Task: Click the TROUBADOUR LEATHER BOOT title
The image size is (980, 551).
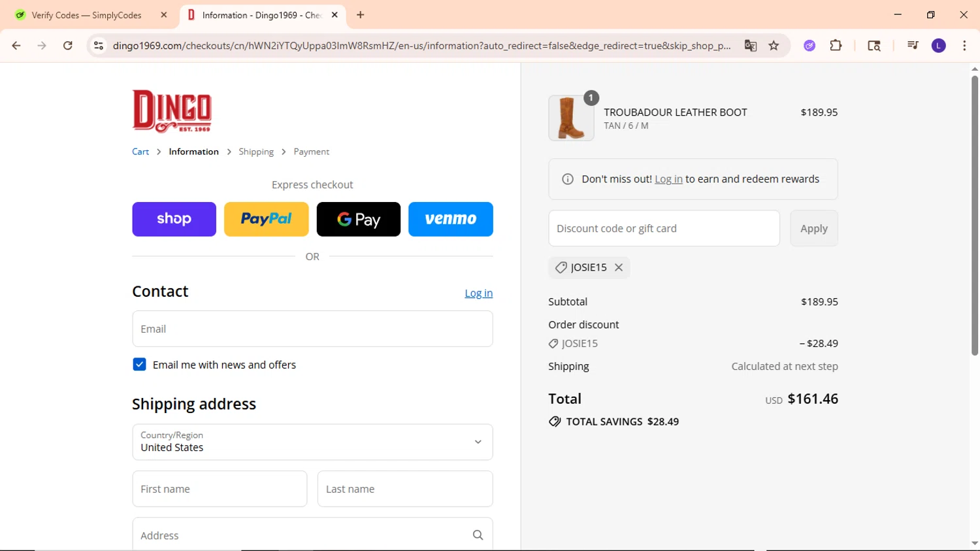Action: click(x=675, y=112)
